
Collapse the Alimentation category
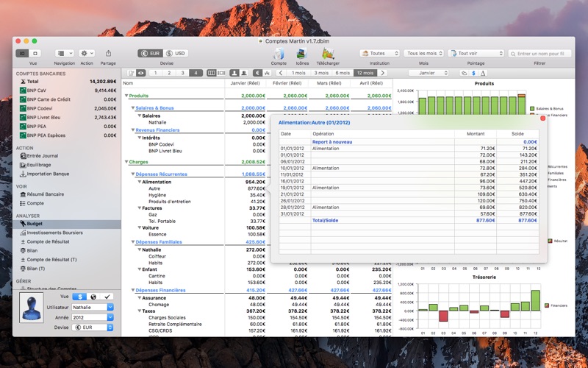[139, 182]
